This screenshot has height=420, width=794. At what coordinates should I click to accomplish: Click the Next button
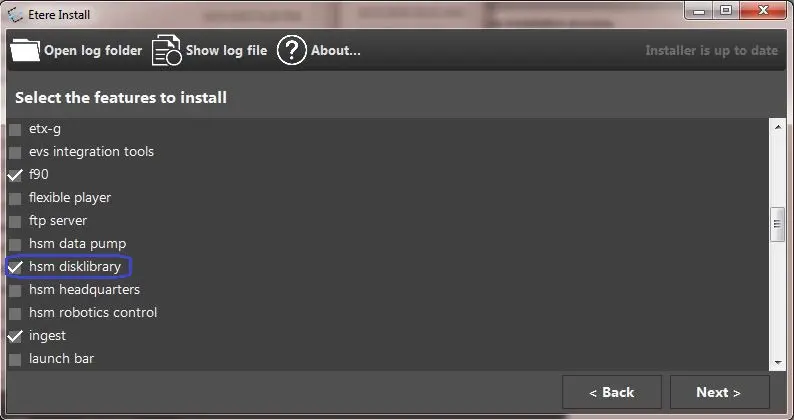coord(720,392)
